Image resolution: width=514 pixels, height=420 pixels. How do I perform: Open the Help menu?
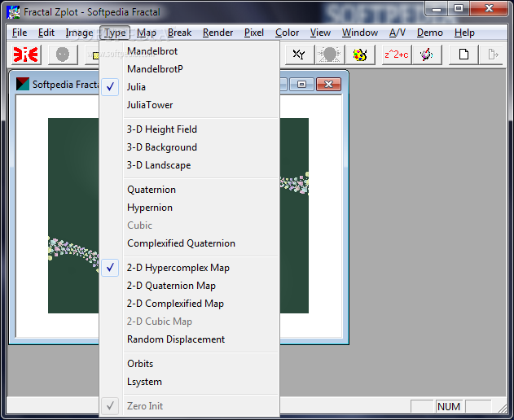[x=464, y=33]
